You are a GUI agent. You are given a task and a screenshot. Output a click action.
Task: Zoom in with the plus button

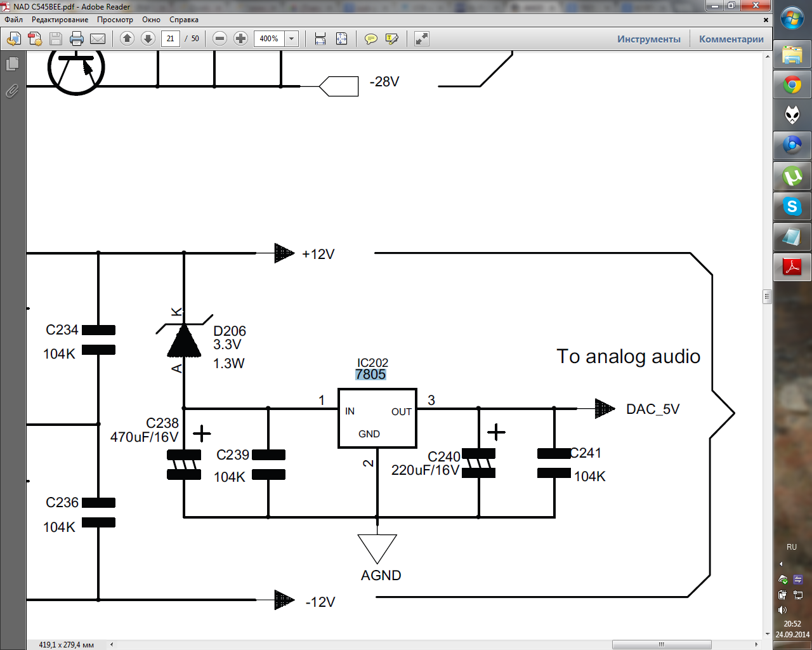[240, 39]
